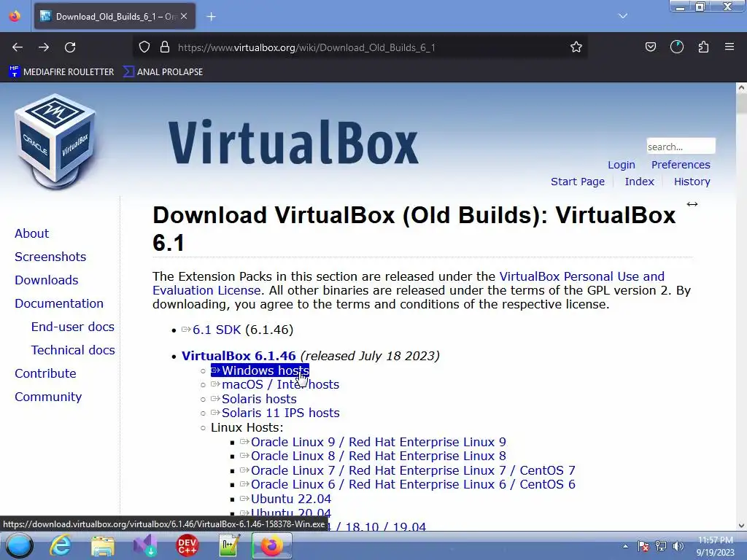
Task: Open the Windows Start orb
Action: point(20,545)
